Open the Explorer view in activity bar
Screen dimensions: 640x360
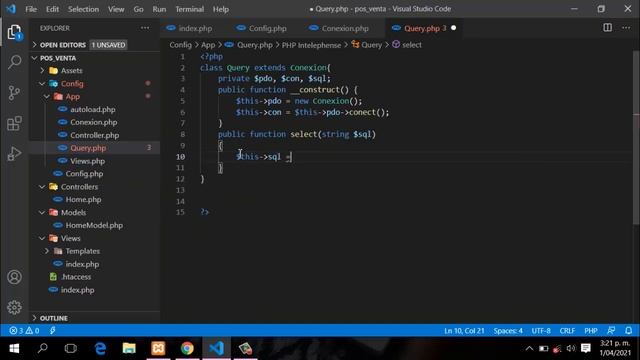14,33
